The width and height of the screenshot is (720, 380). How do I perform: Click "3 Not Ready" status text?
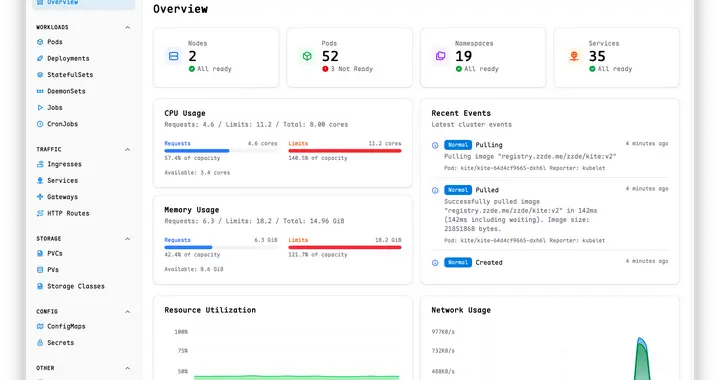click(x=352, y=69)
